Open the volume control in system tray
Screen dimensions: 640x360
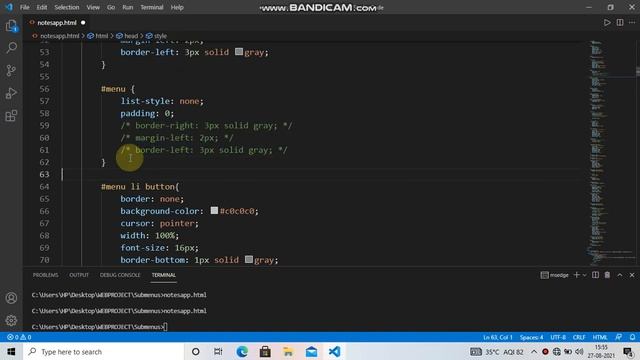(x=579, y=351)
